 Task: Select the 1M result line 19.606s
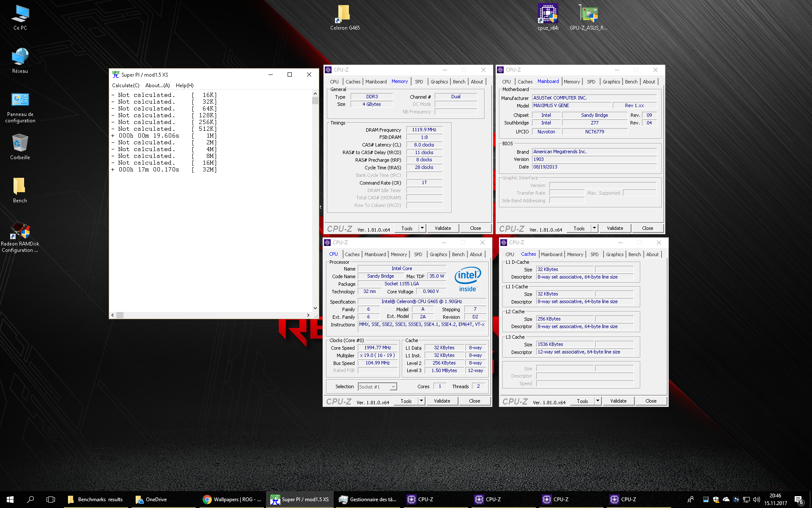(x=164, y=136)
